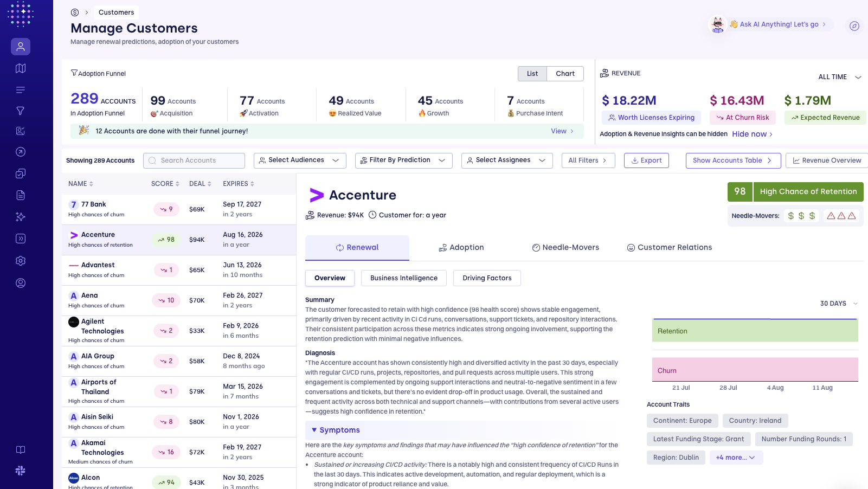Switch funnel view to List

[532, 74]
